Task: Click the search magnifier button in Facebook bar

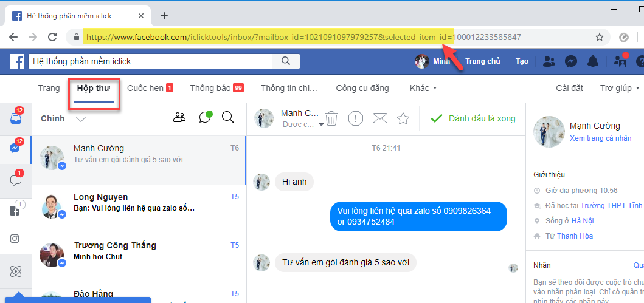Action: (x=286, y=61)
